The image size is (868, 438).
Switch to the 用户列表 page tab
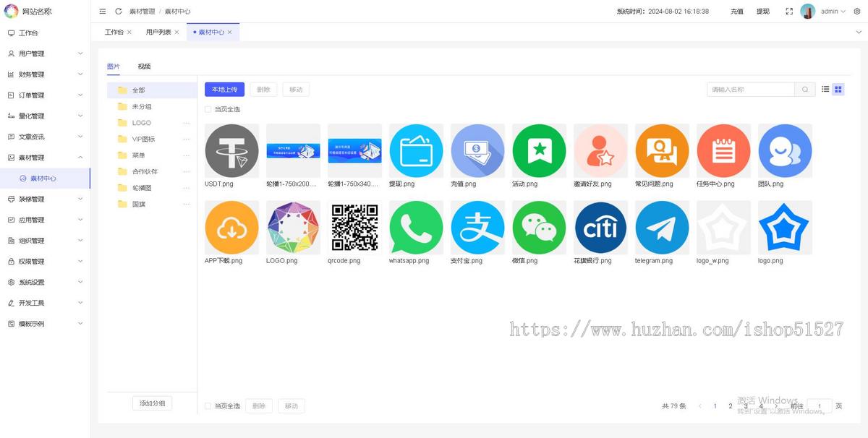pyautogui.click(x=158, y=32)
